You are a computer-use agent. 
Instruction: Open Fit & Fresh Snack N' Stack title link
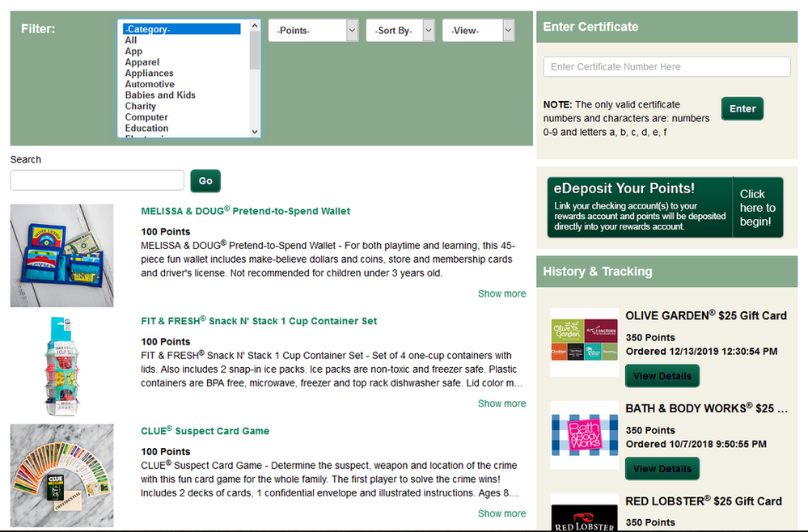259,321
